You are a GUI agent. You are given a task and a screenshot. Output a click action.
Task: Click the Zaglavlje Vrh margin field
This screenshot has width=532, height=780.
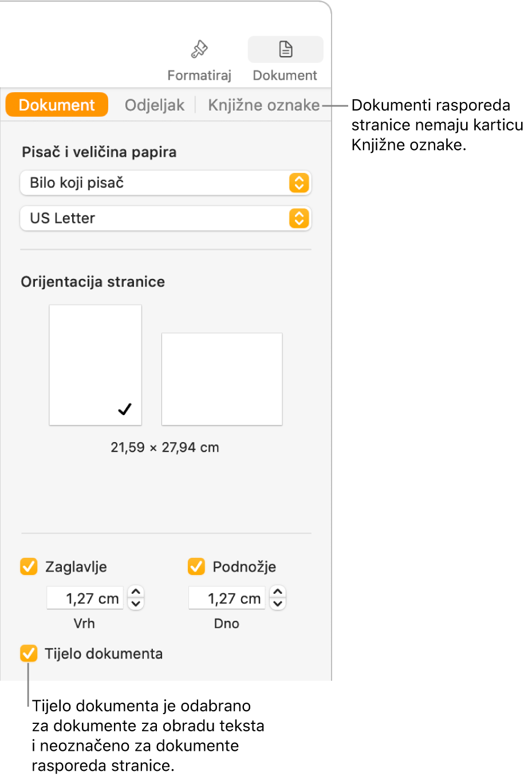85,598
